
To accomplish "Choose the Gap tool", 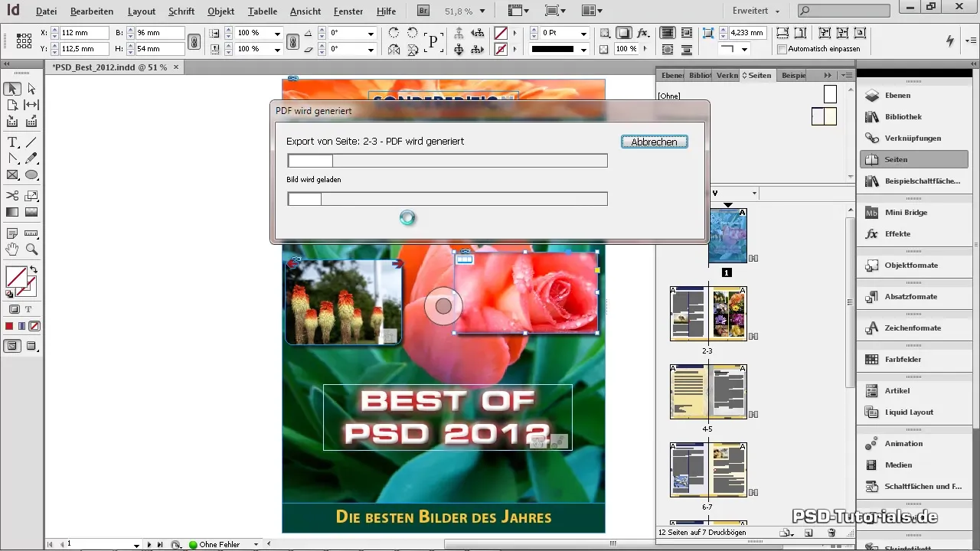I will 31,105.
